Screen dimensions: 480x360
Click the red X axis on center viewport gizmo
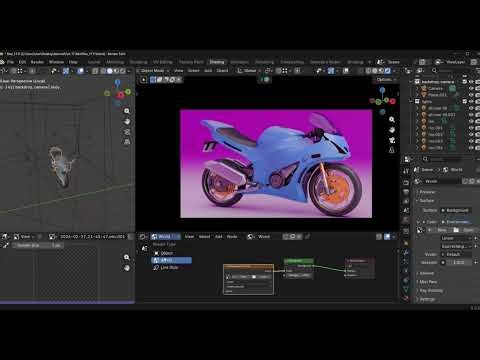pyautogui.click(x=392, y=101)
